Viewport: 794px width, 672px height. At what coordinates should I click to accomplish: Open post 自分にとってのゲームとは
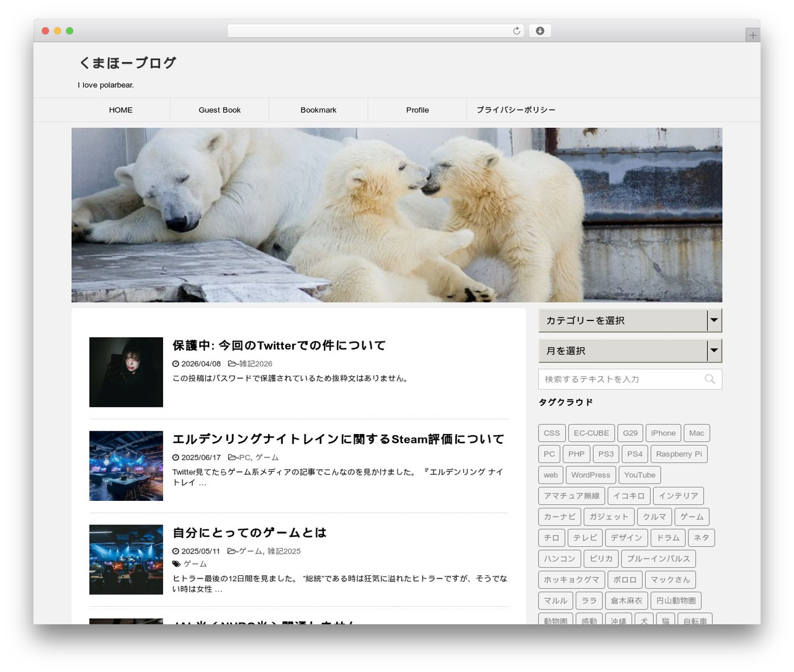249,533
